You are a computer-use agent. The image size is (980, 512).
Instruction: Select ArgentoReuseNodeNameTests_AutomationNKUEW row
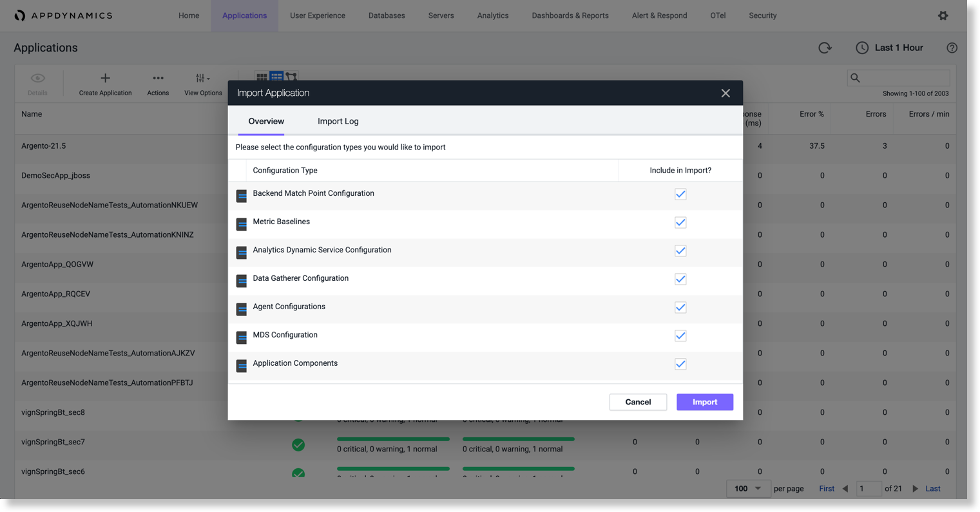110,205
